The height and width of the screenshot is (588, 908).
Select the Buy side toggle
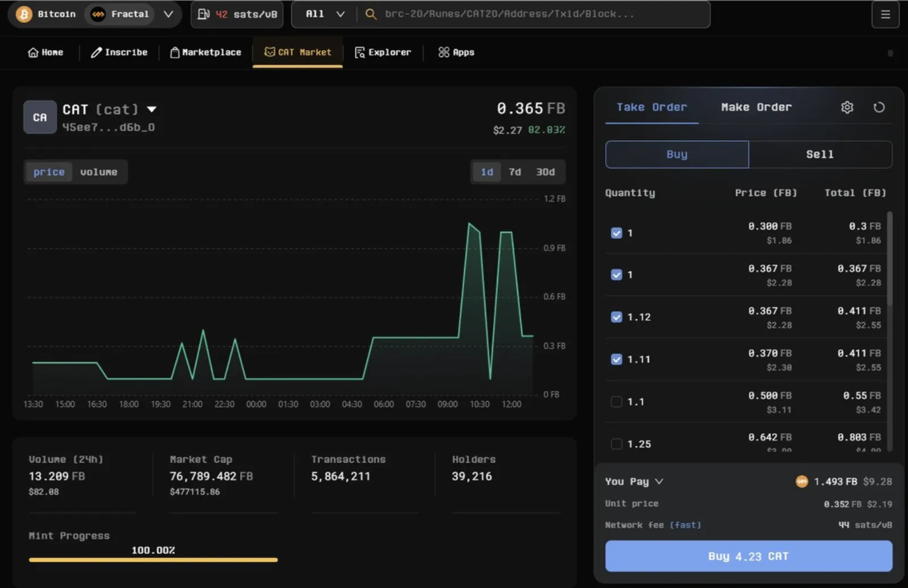(677, 154)
